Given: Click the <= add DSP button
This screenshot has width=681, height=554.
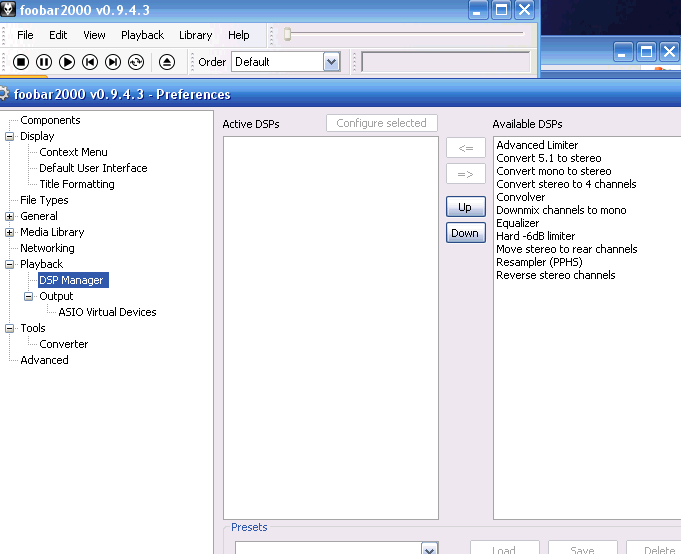Looking at the screenshot, I should tap(466, 148).
